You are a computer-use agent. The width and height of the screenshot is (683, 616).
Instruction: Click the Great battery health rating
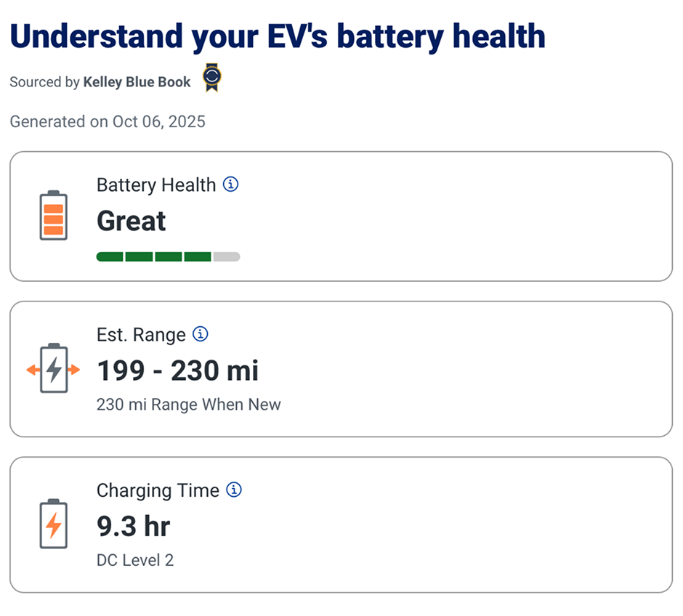click(132, 221)
